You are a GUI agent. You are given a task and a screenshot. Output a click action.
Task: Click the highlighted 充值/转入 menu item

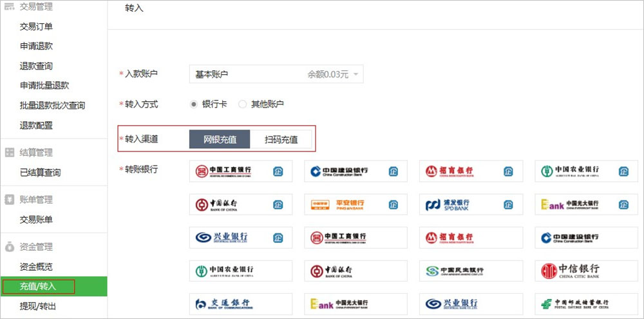[x=53, y=287]
